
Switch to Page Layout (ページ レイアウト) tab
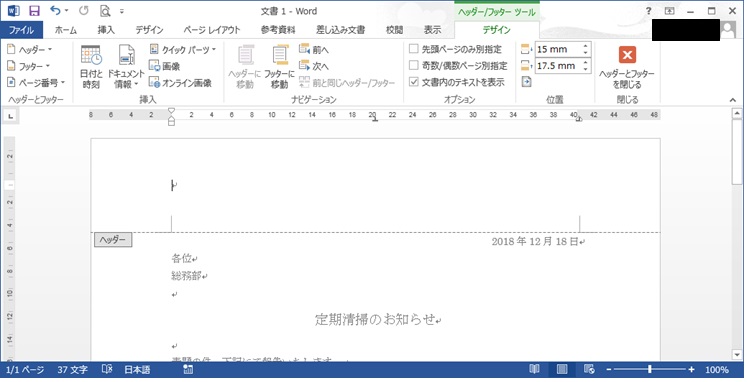pyautogui.click(x=212, y=30)
